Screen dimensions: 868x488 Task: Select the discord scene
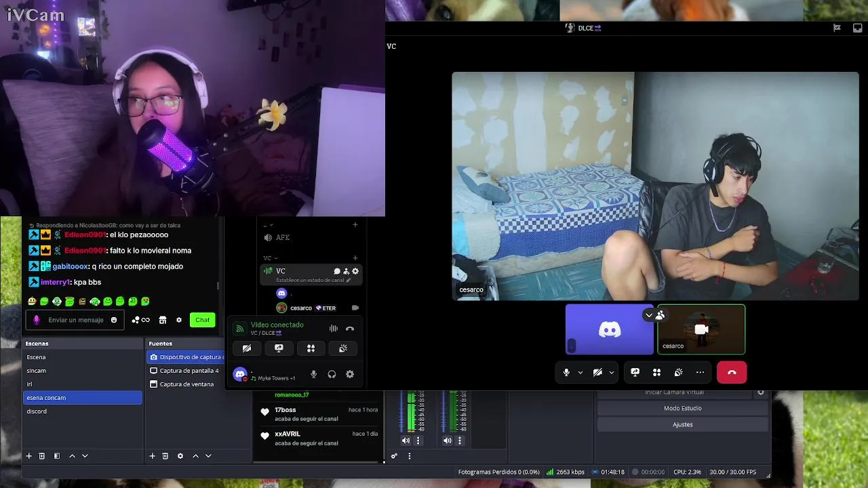(83, 411)
